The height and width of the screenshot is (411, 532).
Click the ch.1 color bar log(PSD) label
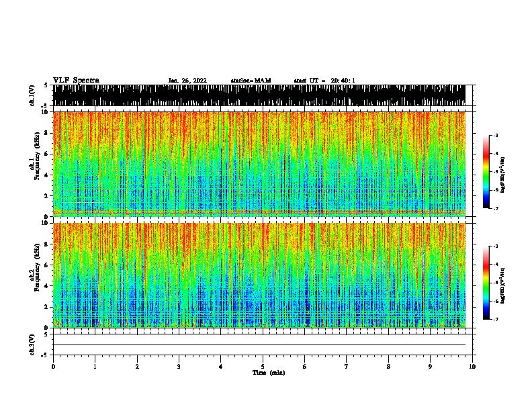(x=502, y=175)
